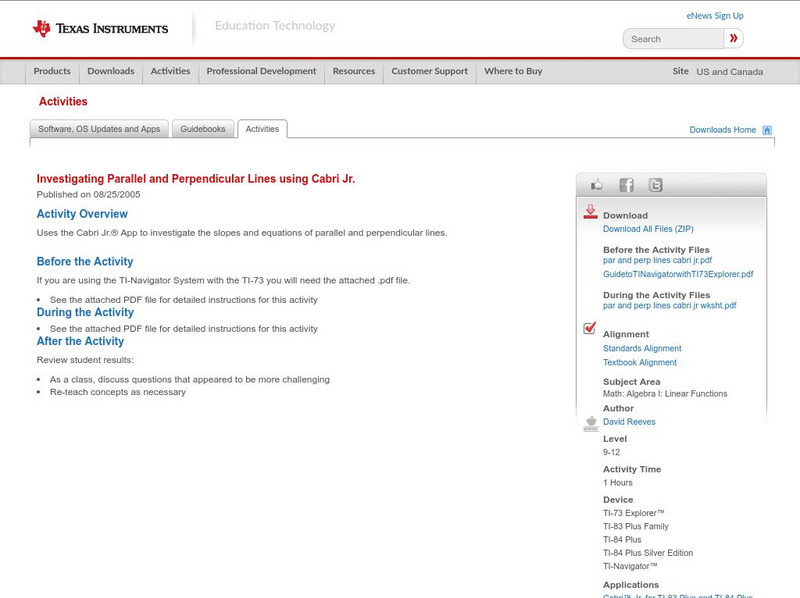Screen dimensions: 800x598
Task: Open par and perp lines cabri jr wksht.pdf
Action: (669, 306)
